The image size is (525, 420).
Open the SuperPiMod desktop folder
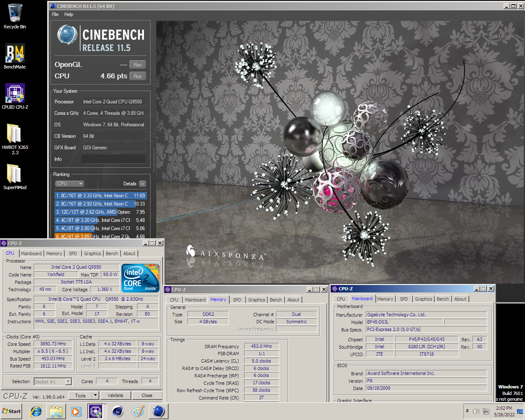click(x=15, y=177)
